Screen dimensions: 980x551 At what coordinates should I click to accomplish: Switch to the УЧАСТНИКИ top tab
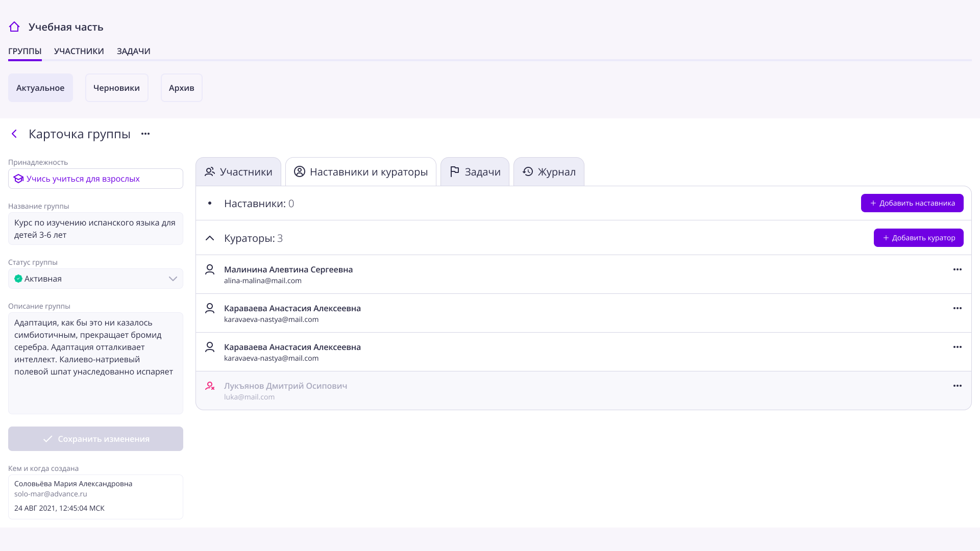tap(79, 51)
